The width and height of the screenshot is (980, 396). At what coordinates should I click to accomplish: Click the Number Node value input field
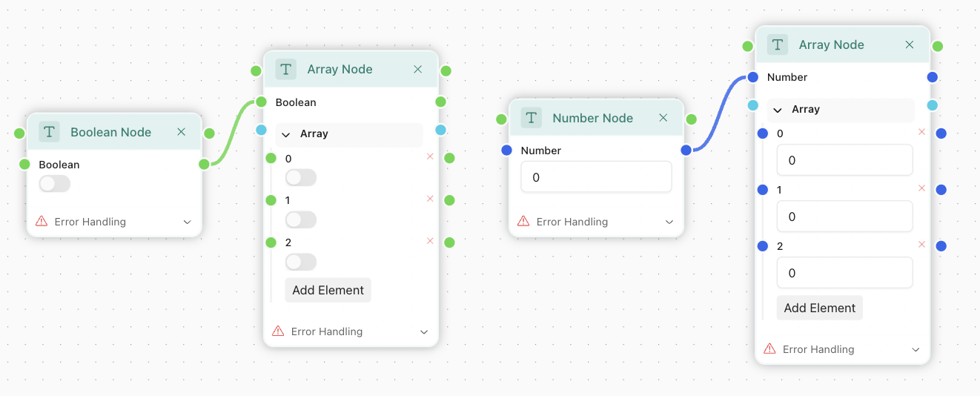pyautogui.click(x=596, y=177)
